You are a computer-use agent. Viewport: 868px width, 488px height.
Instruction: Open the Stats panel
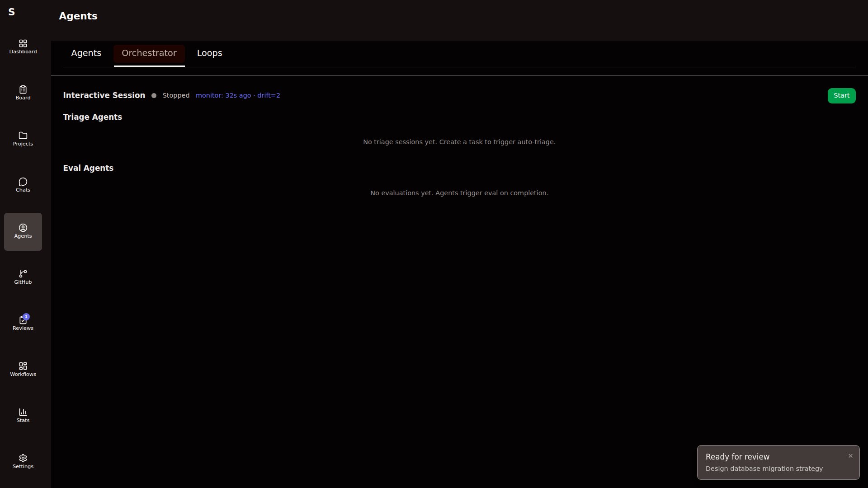pos(23,415)
